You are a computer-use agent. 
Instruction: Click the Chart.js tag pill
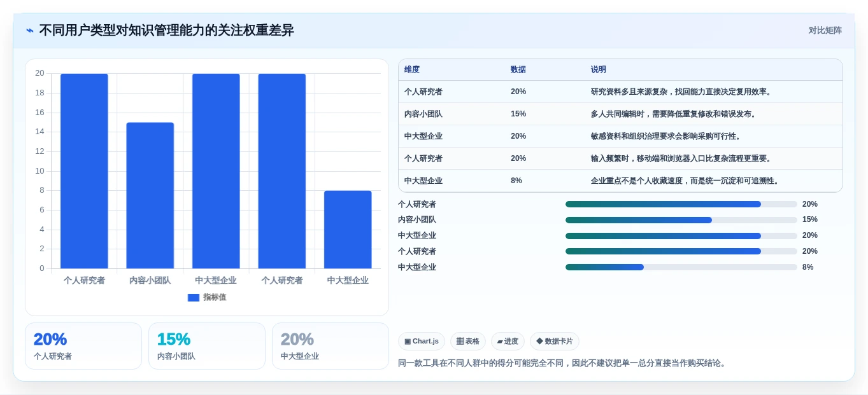pyautogui.click(x=422, y=342)
